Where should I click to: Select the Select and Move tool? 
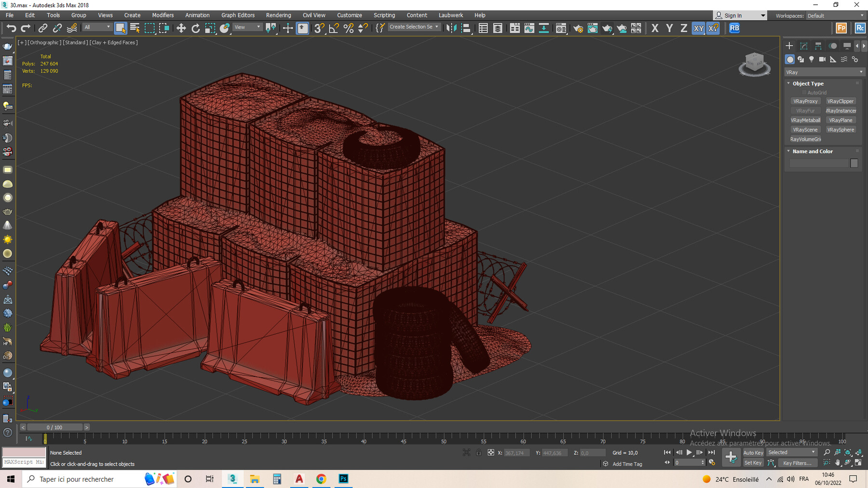click(x=181, y=28)
